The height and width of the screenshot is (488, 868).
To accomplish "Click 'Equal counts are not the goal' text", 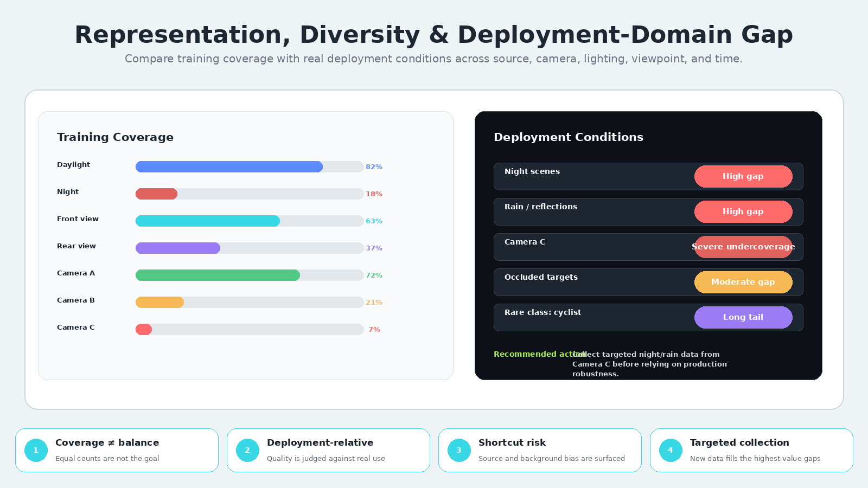I will click(x=107, y=458).
